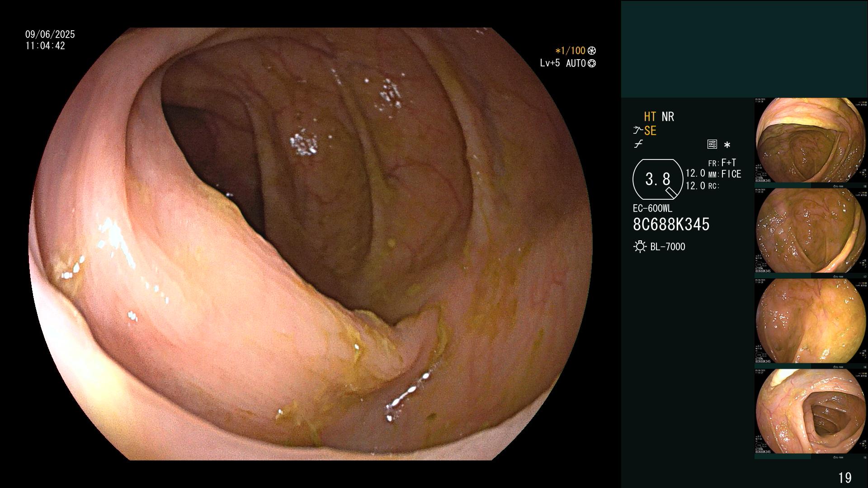
Task: Open the second captured thumbnail image
Action: (x=811, y=231)
